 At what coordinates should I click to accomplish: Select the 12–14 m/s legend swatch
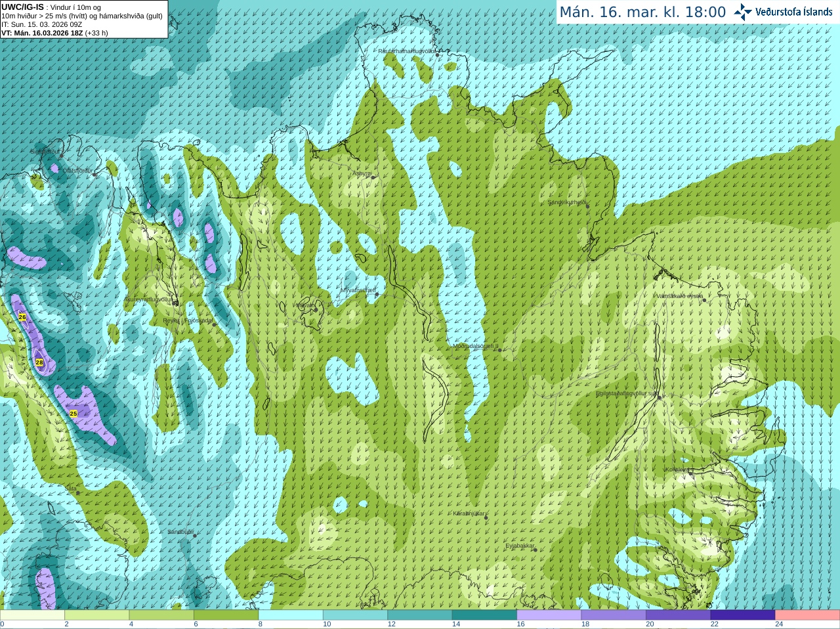[x=420, y=615]
